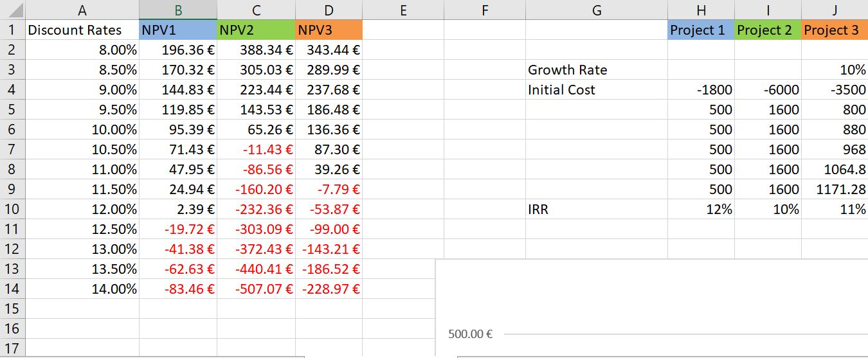The height and width of the screenshot is (358, 868).
Task: Select the 10.00% discount rate cell
Action: click(x=82, y=129)
